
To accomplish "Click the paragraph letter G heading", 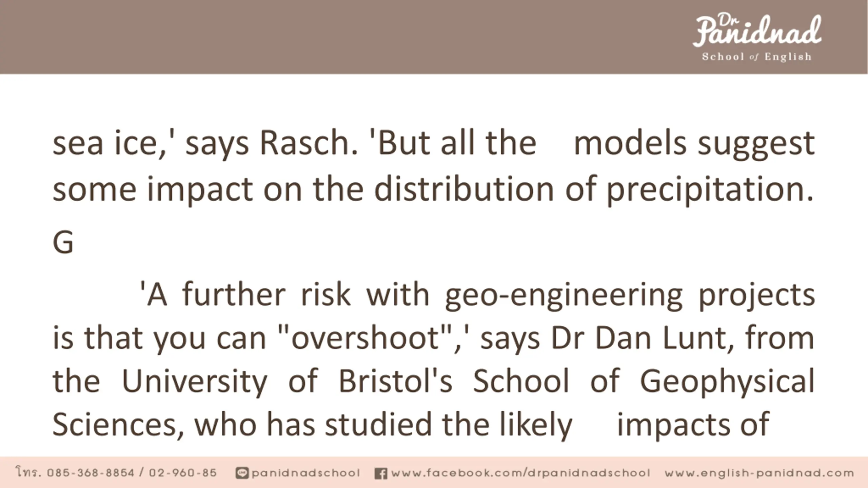I will 63,242.
